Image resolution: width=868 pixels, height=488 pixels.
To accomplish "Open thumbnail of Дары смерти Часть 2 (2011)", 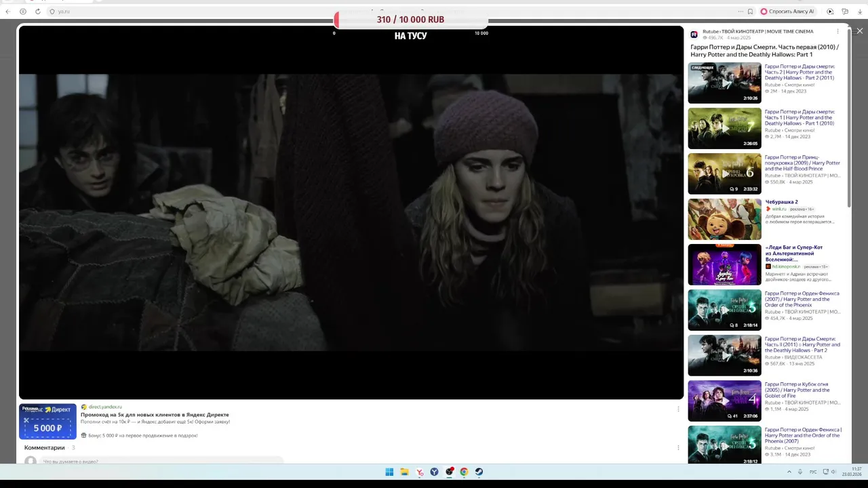I will pyautogui.click(x=724, y=83).
